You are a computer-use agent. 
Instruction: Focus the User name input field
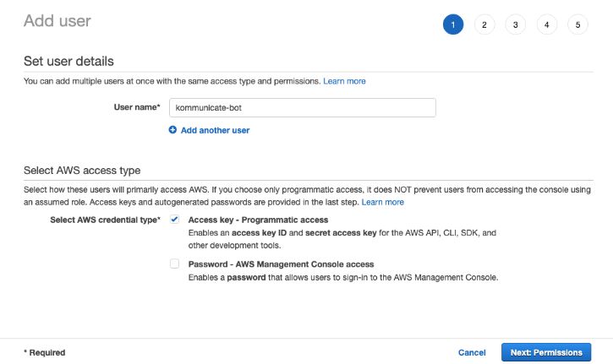coord(302,107)
